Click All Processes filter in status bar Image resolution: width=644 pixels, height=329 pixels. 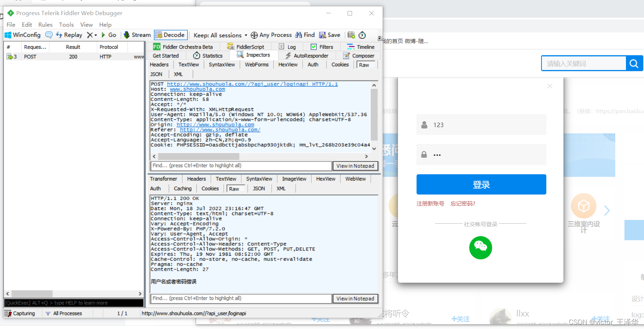tap(63, 313)
